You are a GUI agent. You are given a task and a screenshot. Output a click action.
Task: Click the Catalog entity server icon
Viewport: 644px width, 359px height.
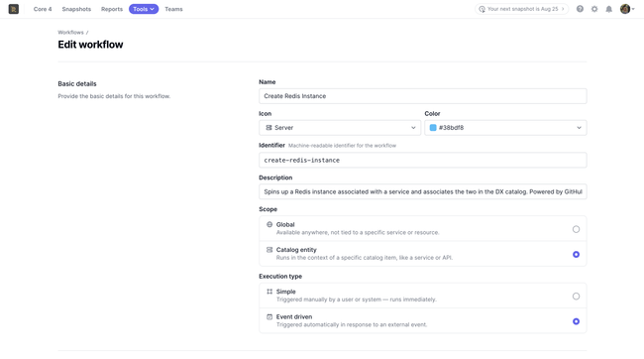pyautogui.click(x=269, y=250)
